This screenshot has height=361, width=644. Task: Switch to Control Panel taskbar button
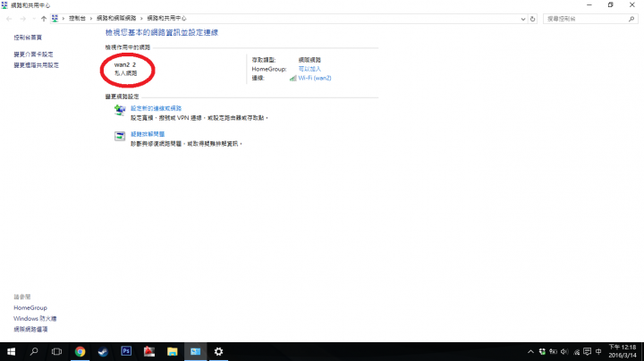(196, 351)
